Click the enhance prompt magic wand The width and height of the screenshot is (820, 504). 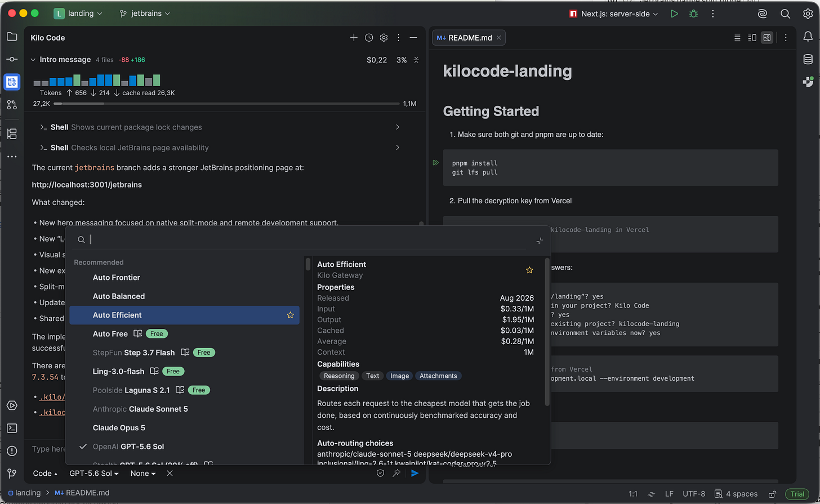(x=396, y=474)
